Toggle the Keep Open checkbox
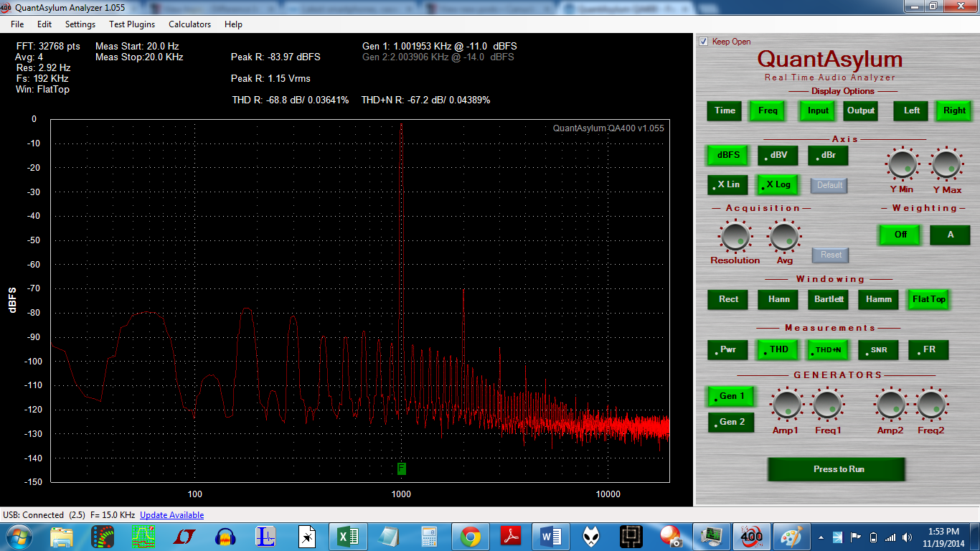This screenshot has width=980, height=551. click(704, 42)
